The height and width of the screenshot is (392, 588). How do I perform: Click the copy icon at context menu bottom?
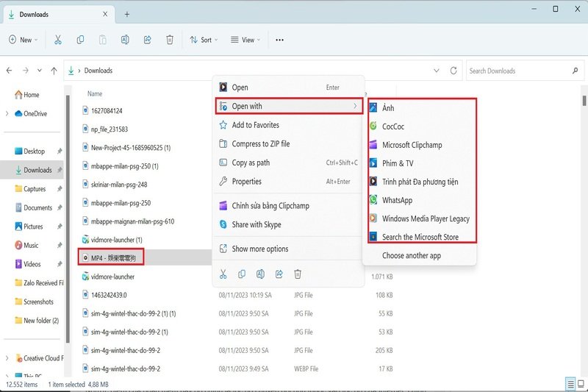(x=242, y=274)
